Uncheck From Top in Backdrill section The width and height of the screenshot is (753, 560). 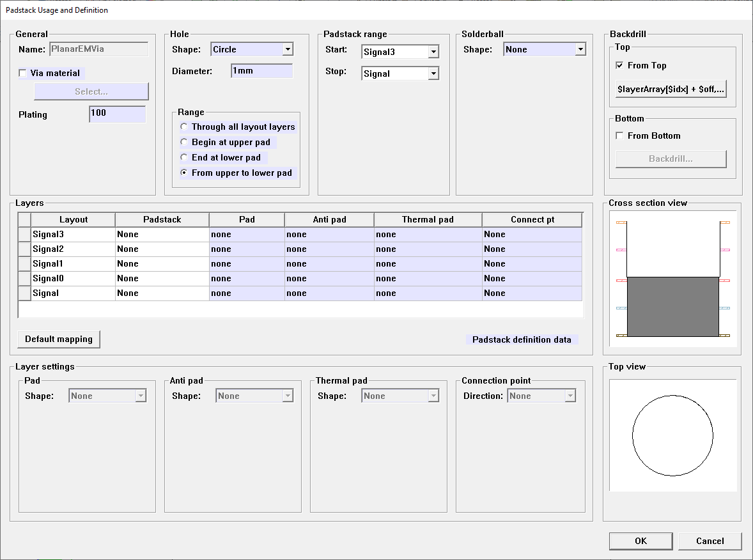pos(619,65)
